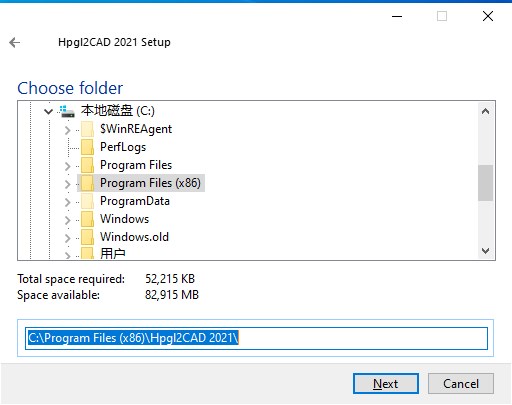Select the 本地磁盘 (C:) tree label
The height and width of the screenshot is (405, 512).
coord(118,111)
